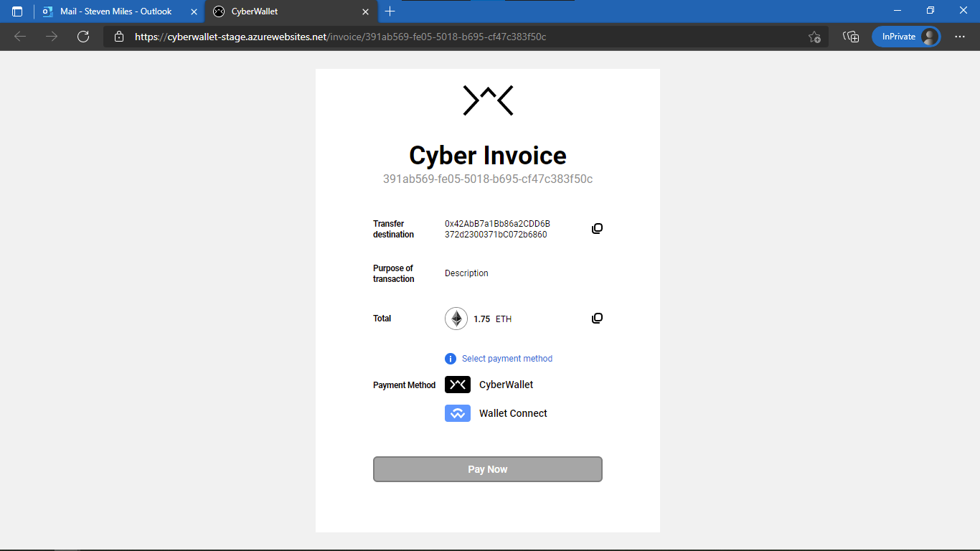
Task: View site information lock icon
Action: coord(119,37)
